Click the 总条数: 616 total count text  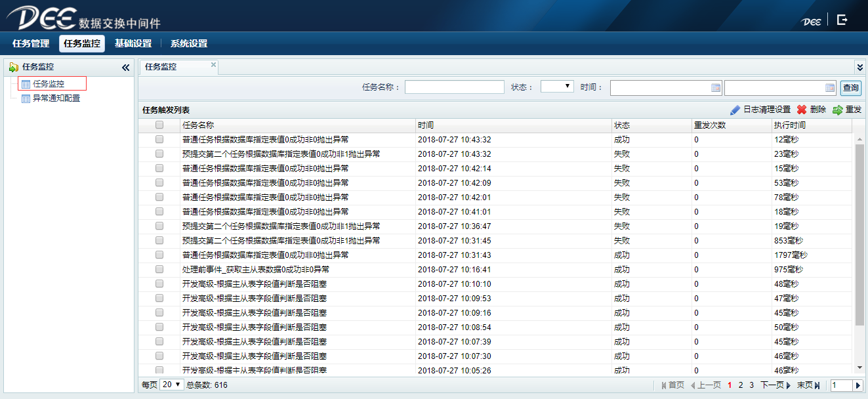[x=207, y=385]
